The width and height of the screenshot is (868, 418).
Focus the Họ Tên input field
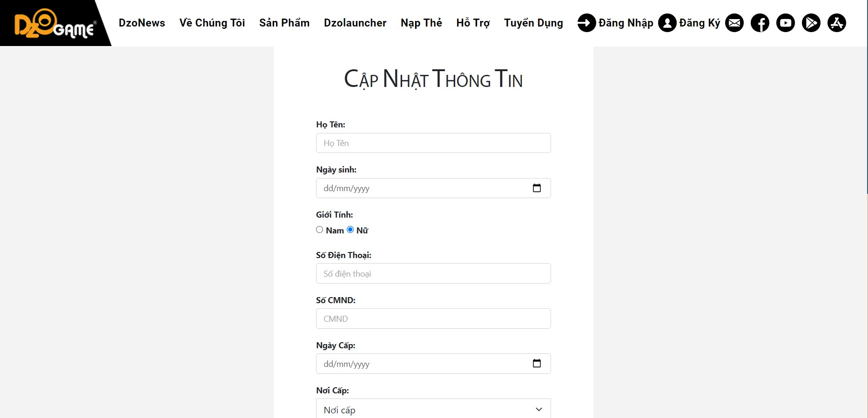click(x=433, y=143)
